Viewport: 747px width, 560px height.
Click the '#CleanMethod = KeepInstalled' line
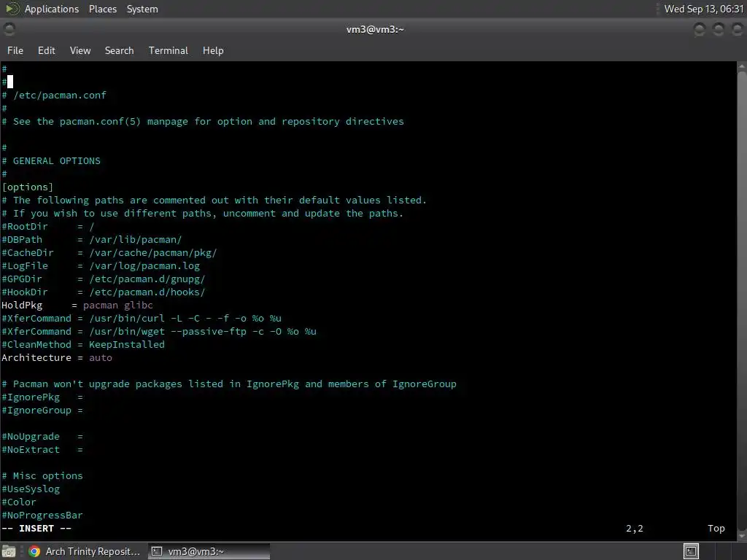click(83, 345)
